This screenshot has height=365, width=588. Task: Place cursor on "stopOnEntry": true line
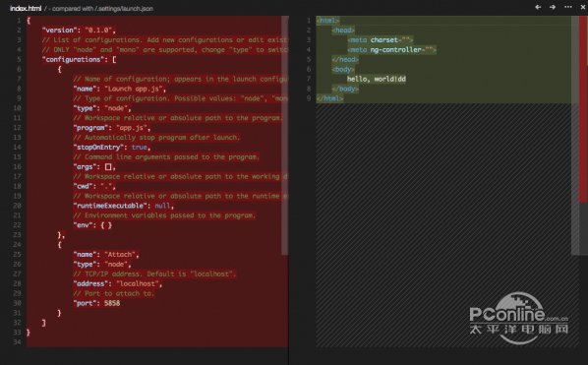coord(112,147)
